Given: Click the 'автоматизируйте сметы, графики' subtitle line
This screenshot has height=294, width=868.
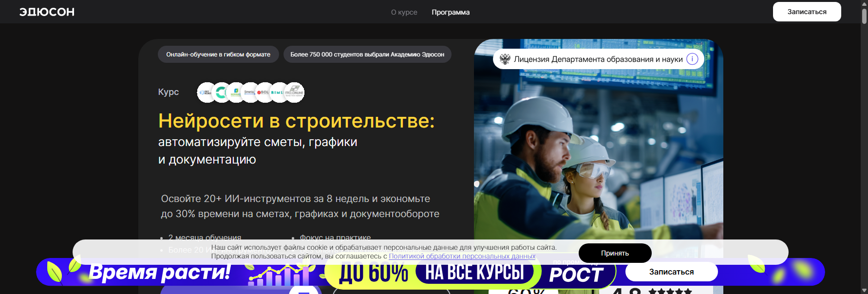Looking at the screenshot, I should tap(258, 142).
